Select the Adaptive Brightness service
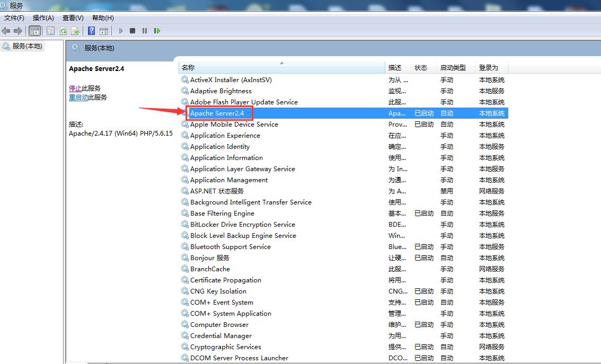 (344, 91)
